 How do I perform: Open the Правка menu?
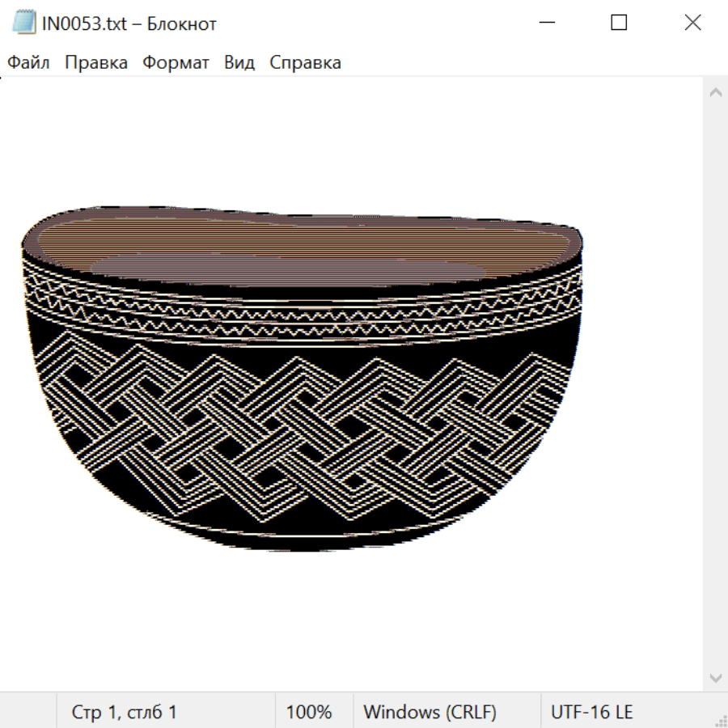tap(96, 62)
